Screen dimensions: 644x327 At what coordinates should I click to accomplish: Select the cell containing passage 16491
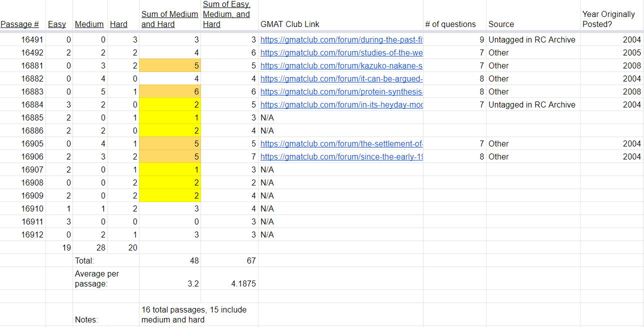coord(30,39)
